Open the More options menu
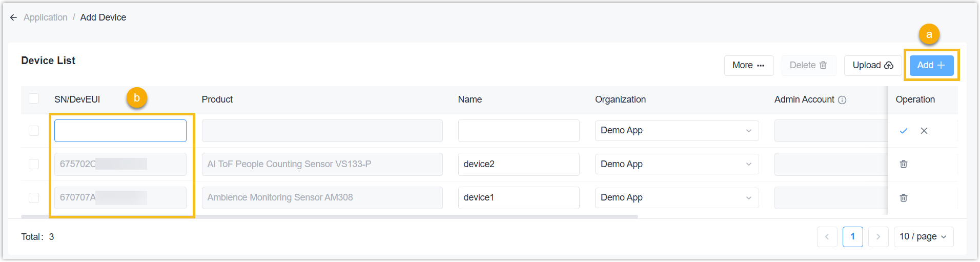The height and width of the screenshot is (262, 980). point(748,66)
